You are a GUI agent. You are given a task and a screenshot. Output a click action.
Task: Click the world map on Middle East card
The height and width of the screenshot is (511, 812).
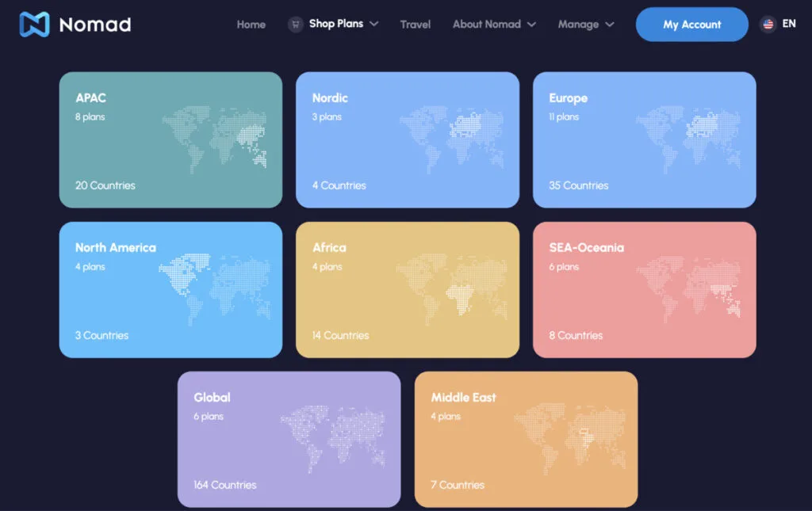click(x=570, y=437)
